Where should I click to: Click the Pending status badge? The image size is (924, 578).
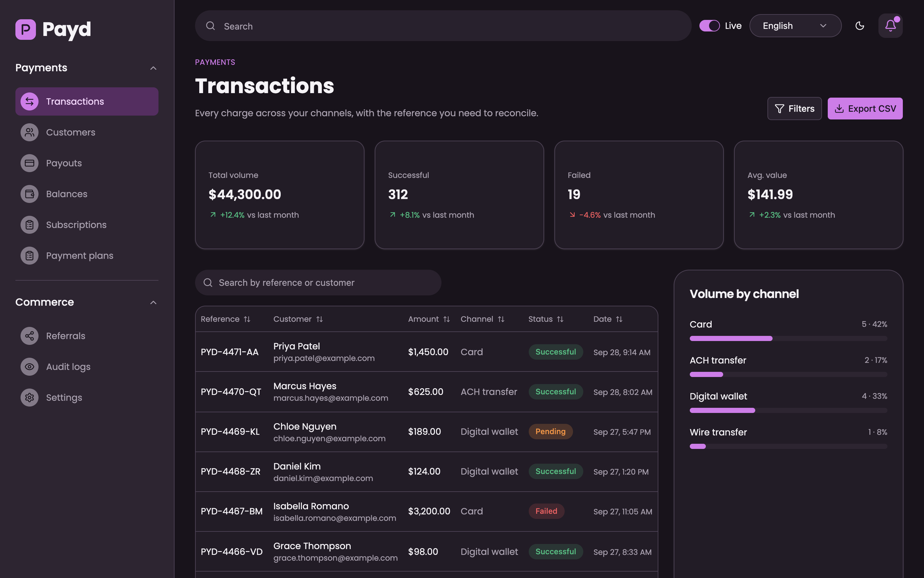coord(550,432)
